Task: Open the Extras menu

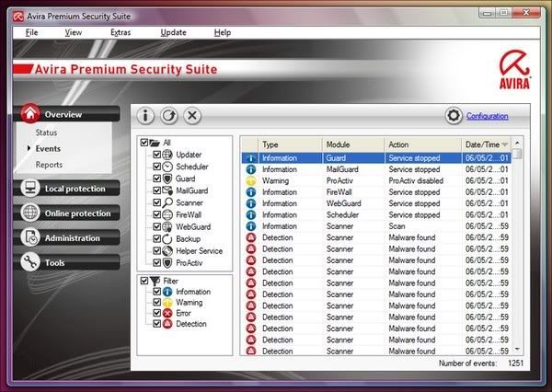Action: tap(121, 32)
